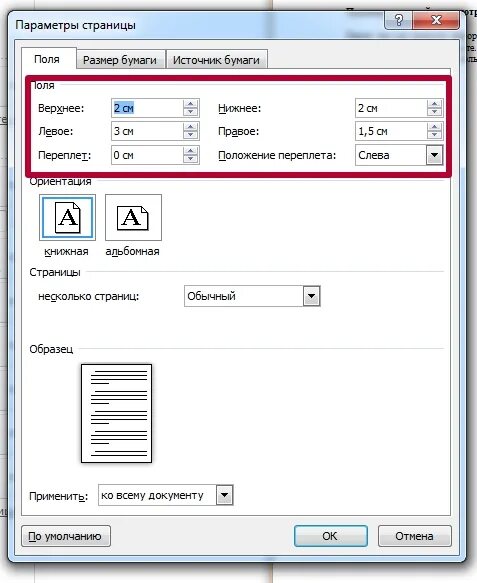The image size is (477, 583).
Task: Increase the Левое margin with up arrow
Action: tap(190, 127)
